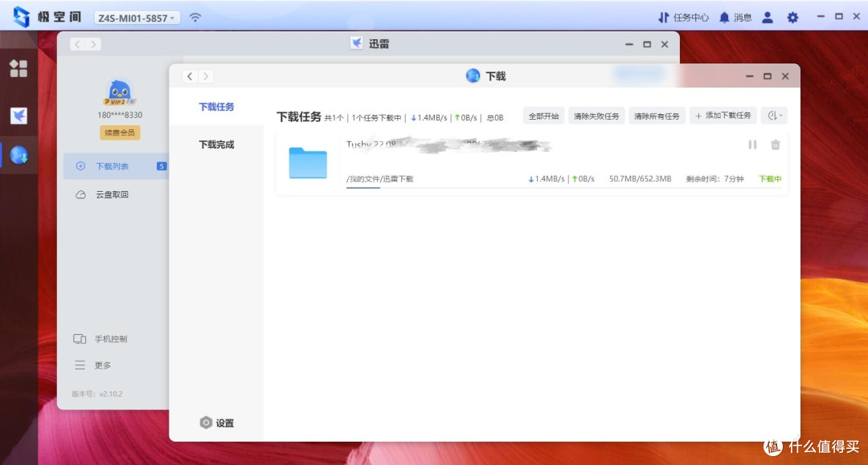Open the app grid icon in left dock
The width and height of the screenshot is (868, 465).
point(18,68)
